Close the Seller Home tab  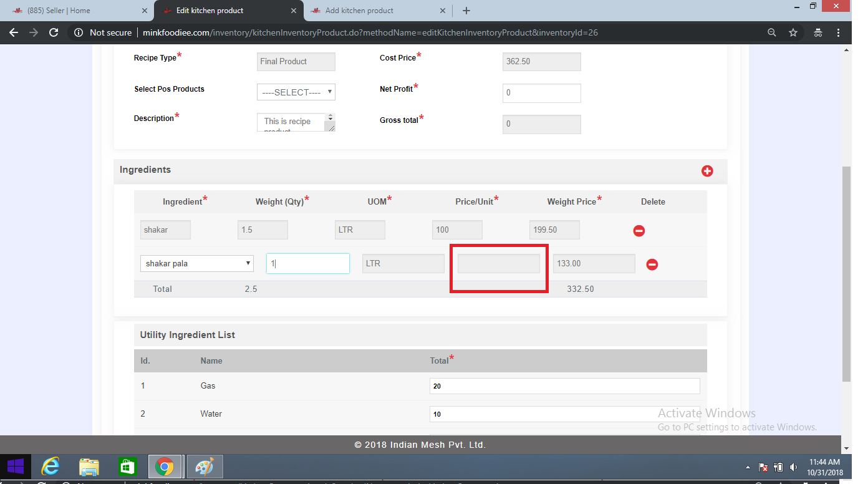(145, 11)
